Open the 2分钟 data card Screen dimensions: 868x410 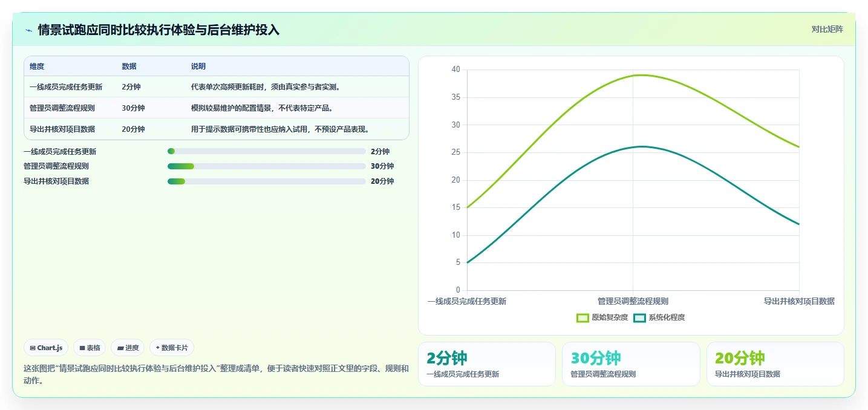coord(487,364)
